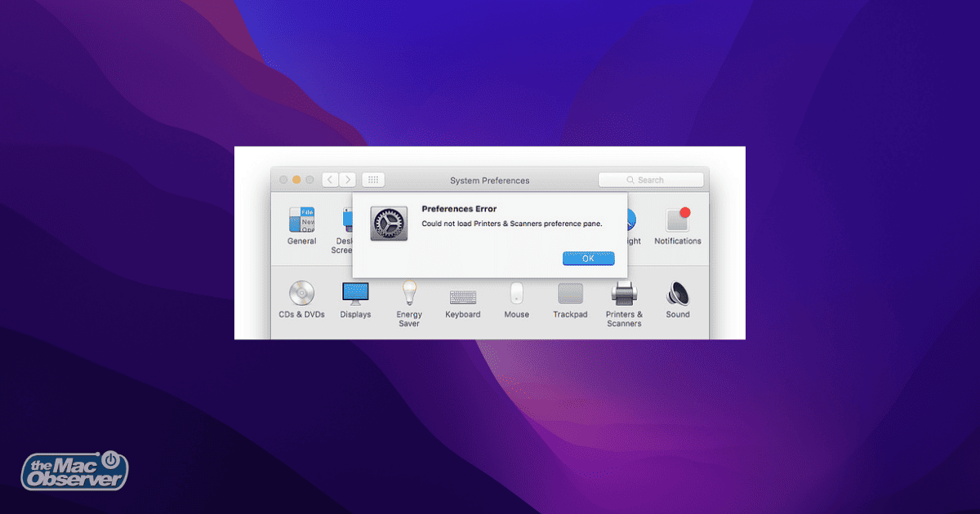
Task: Open the Trackpad preference pane
Action: pos(570,294)
